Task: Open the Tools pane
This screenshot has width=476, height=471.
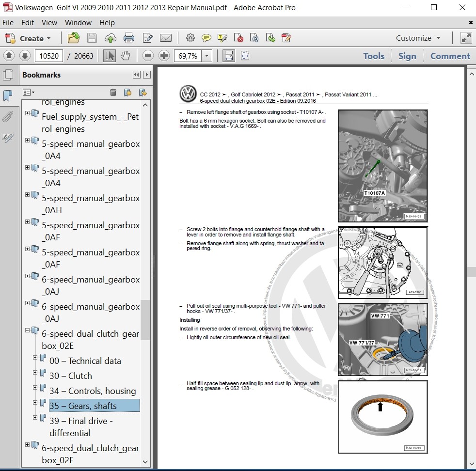Action: (374, 56)
